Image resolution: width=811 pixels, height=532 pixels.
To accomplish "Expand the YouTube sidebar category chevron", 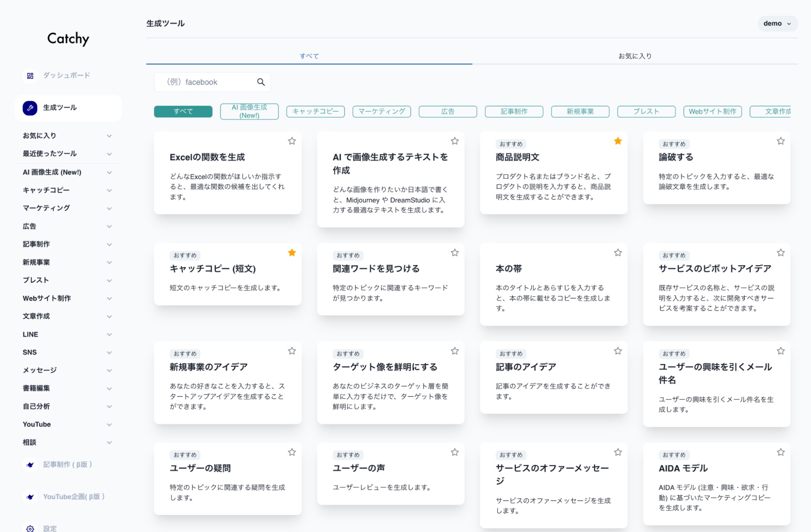I will (x=109, y=424).
